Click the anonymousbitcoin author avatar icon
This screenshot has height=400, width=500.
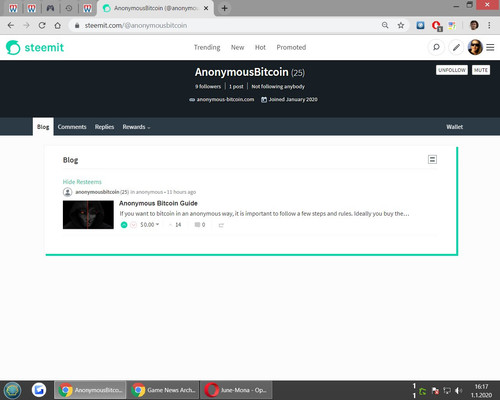67,192
